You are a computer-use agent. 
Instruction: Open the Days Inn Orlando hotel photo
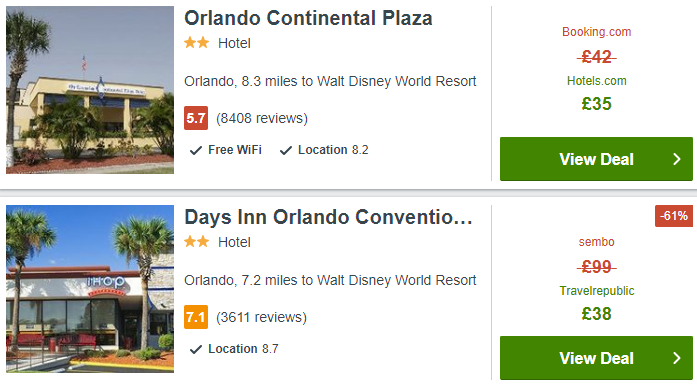pyautogui.click(x=90, y=289)
